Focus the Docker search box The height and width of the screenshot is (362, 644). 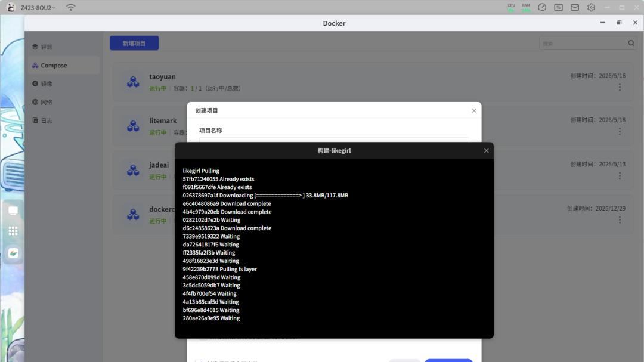tap(583, 43)
